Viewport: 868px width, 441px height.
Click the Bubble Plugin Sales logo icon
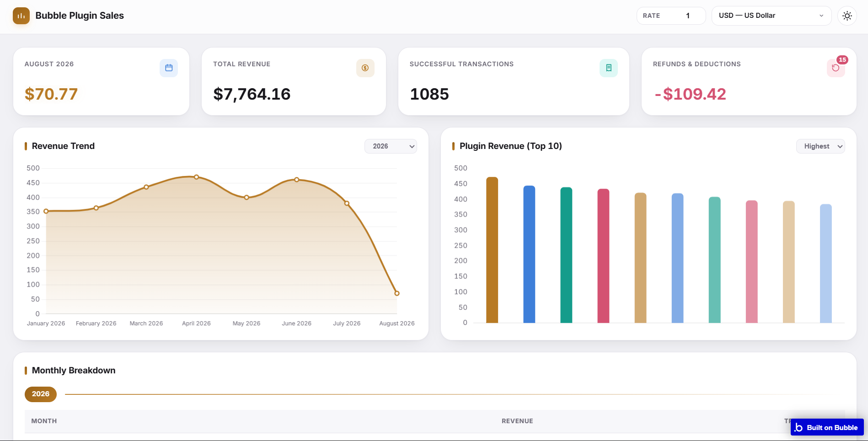(21, 16)
